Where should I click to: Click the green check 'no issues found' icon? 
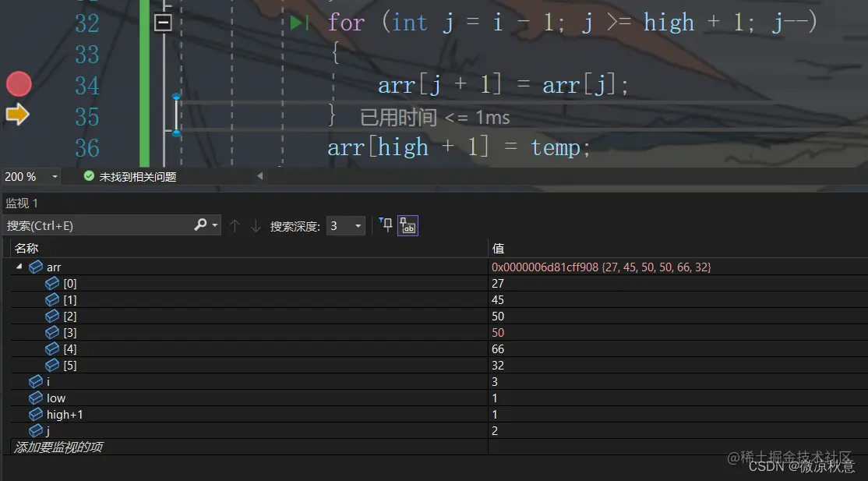pyautogui.click(x=89, y=176)
